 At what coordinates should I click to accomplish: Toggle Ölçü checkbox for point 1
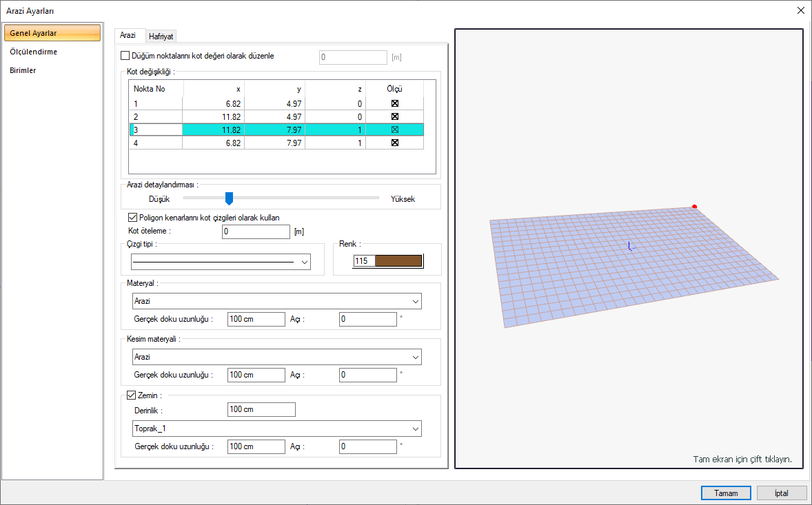click(x=395, y=103)
